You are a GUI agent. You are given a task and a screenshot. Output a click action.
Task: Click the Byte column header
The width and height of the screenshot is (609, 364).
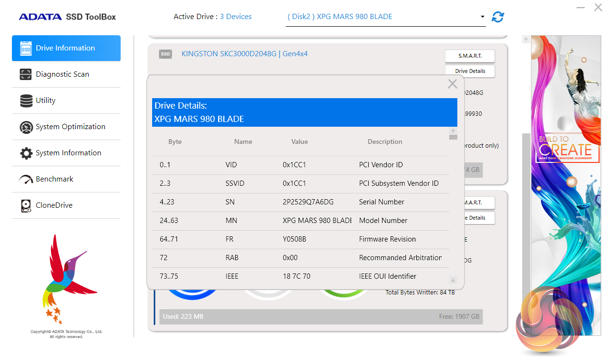tap(175, 142)
